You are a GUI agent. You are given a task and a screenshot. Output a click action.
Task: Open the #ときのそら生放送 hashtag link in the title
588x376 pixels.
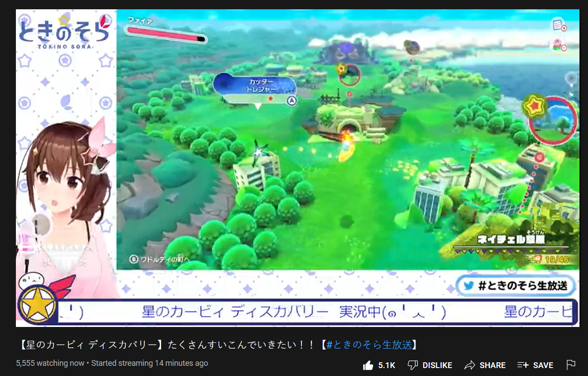(369, 345)
